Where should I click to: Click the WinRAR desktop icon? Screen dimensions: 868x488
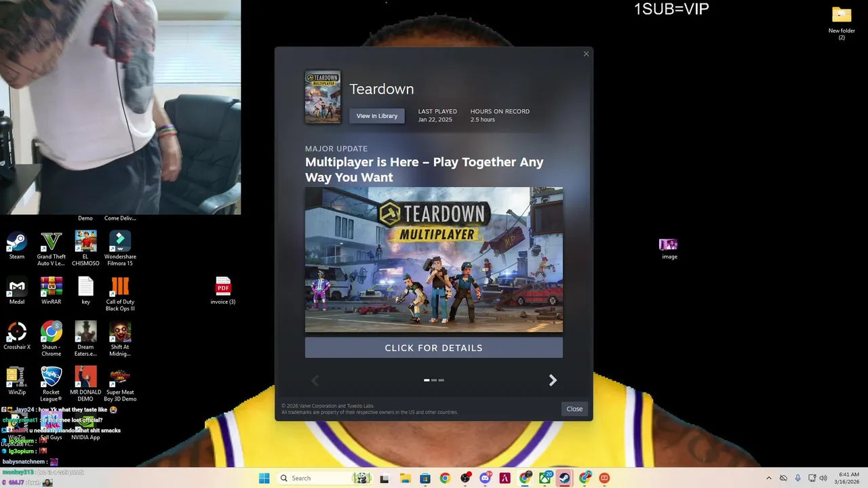[x=51, y=291]
